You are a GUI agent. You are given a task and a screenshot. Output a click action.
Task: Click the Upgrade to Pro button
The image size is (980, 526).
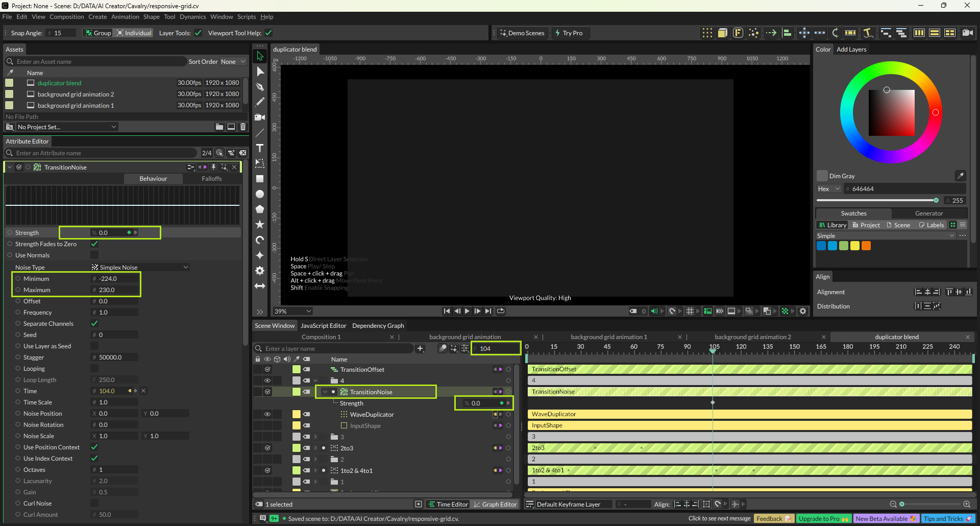point(823,519)
